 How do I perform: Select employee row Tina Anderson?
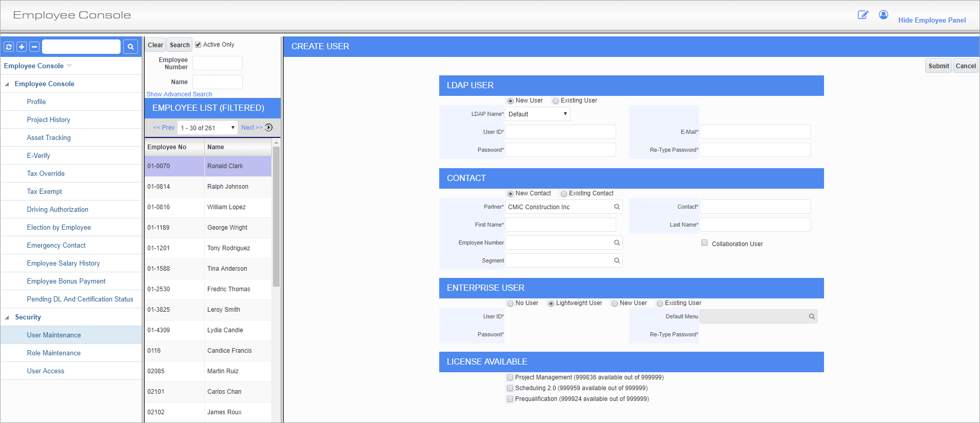[208, 269]
